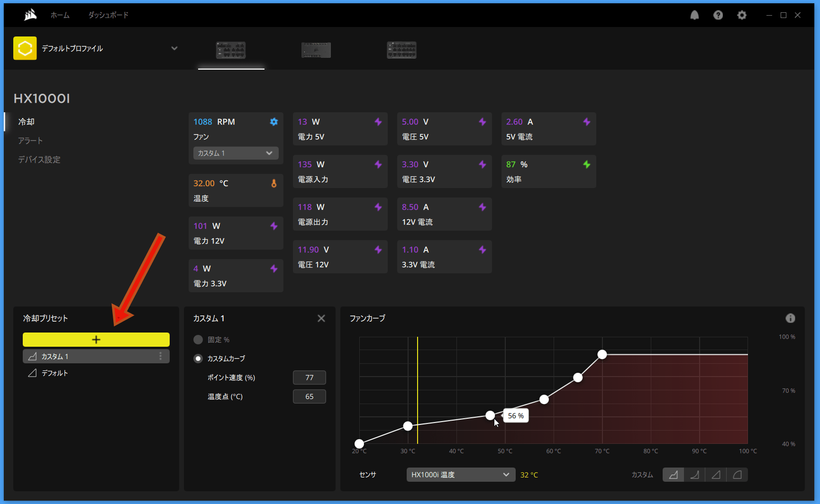Select the third device thumbnail tab

point(401,50)
